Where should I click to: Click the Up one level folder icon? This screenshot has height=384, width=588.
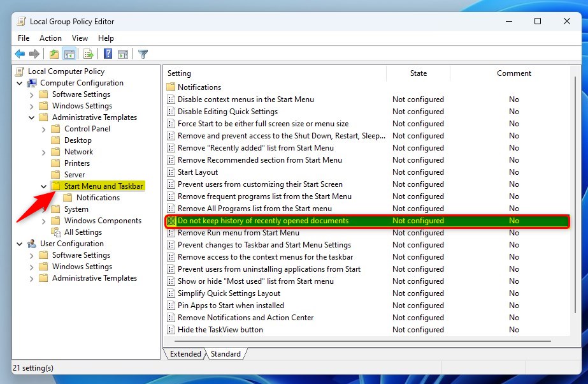pyautogui.click(x=54, y=54)
